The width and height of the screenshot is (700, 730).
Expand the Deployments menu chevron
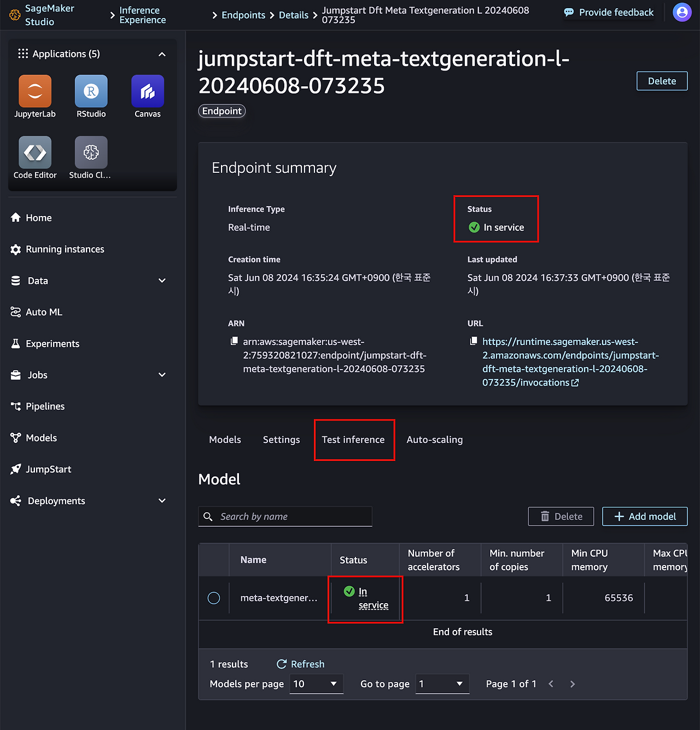click(162, 501)
